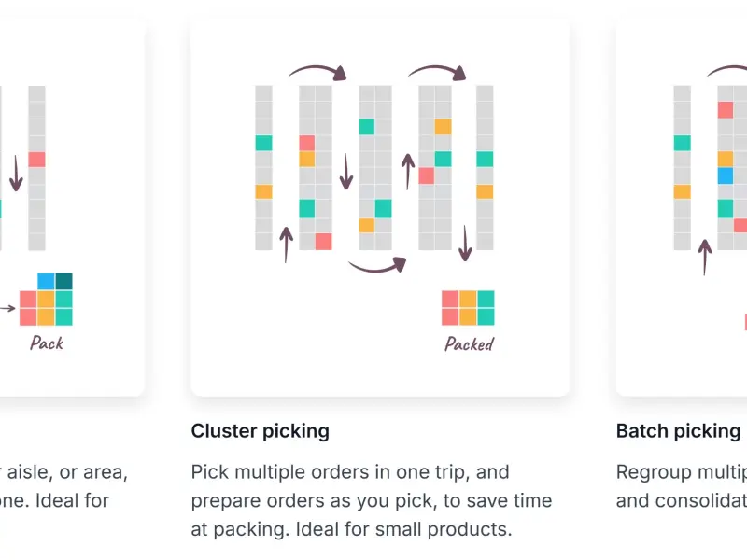This screenshot has width=747, height=560.
Task: Click the up arrow at Cluster diagram's bottom-left
Action: (x=287, y=244)
